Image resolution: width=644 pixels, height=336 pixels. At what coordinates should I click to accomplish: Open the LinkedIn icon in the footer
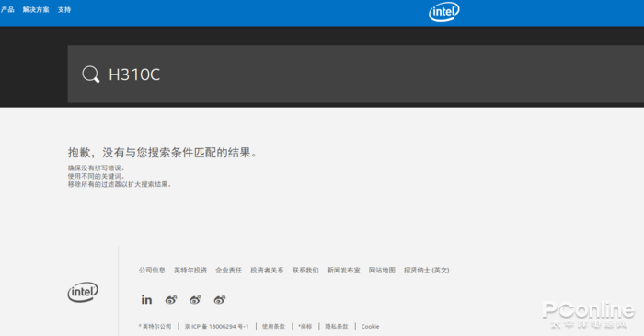(146, 299)
